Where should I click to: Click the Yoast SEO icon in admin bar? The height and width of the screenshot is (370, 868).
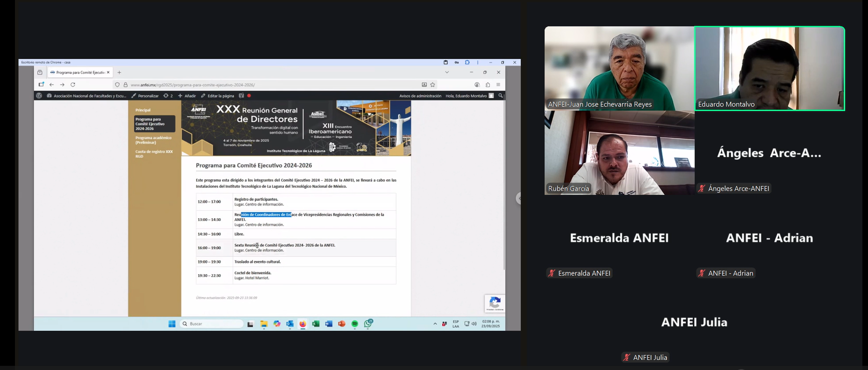pos(241,96)
